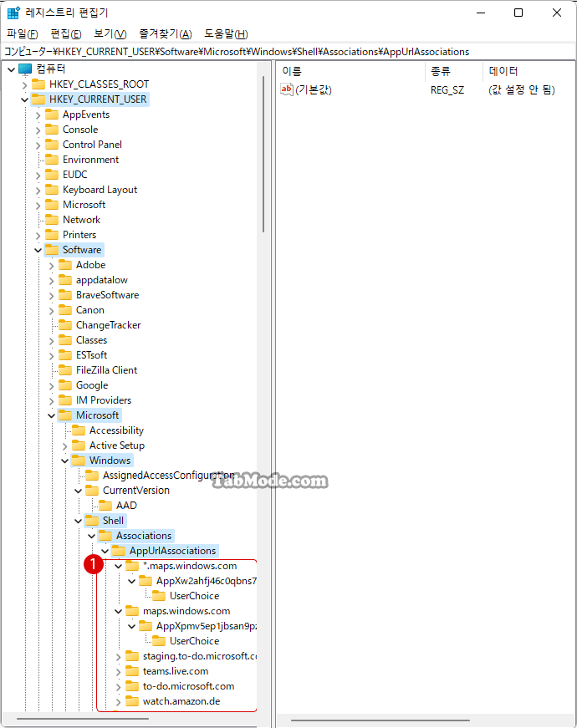Select the maps.windows.com key
The width and height of the screenshot is (577, 728).
pyautogui.click(x=186, y=611)
